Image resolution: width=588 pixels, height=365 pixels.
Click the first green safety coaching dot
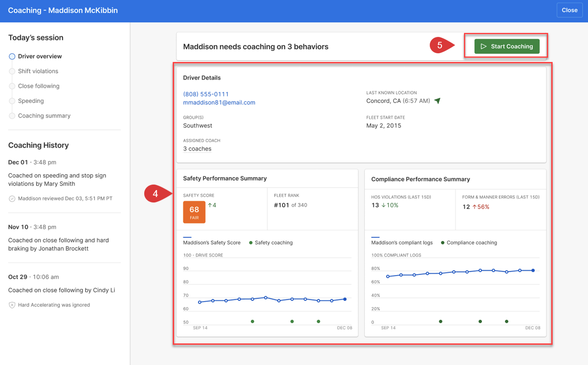click(x=252, y=321)
